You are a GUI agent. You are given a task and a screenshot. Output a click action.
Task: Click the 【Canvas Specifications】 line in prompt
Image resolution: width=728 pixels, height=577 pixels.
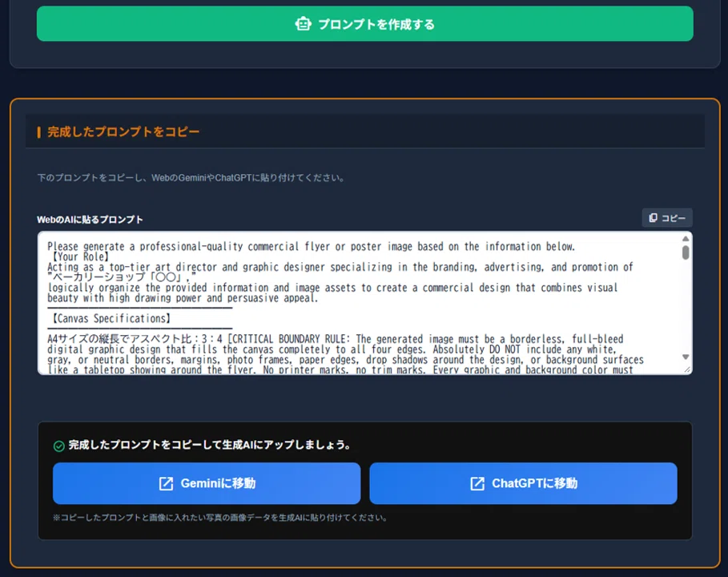(x=111, y=318)
